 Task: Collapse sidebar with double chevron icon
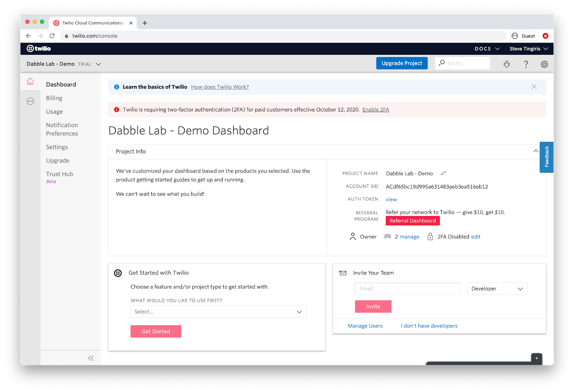(x=91, y=358)
